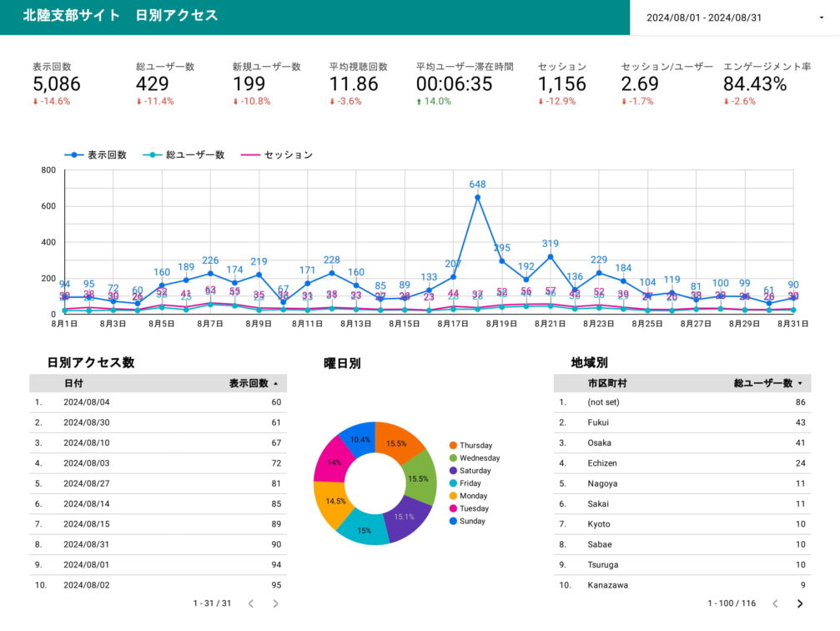Open the date range dropdown arrow
Image resolution: width=840 pixels, height=631 pixels.
pyautogui.click(x=821, y=18)
